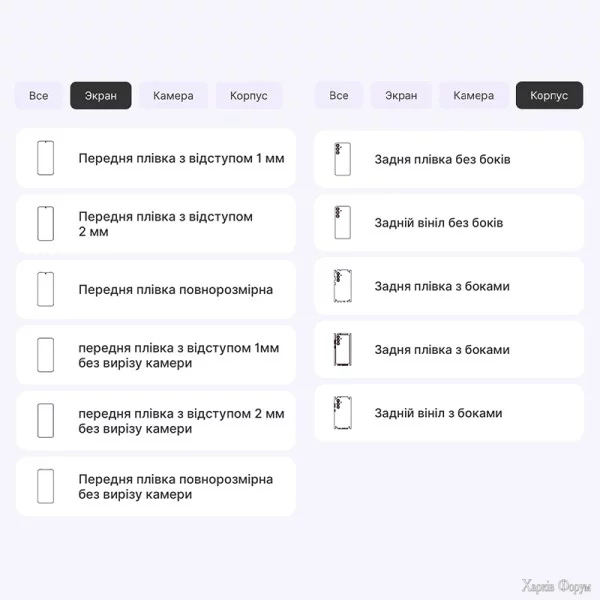Screen dimensions: 600x600
Task: Click back-panel icon for 'Задній вініл з боками'
Action: [342, 413]
